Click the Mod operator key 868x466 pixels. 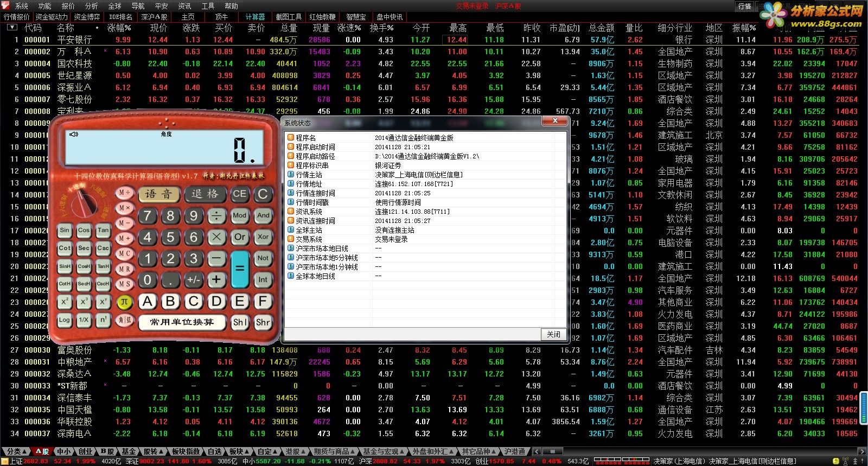click(240, 215)
